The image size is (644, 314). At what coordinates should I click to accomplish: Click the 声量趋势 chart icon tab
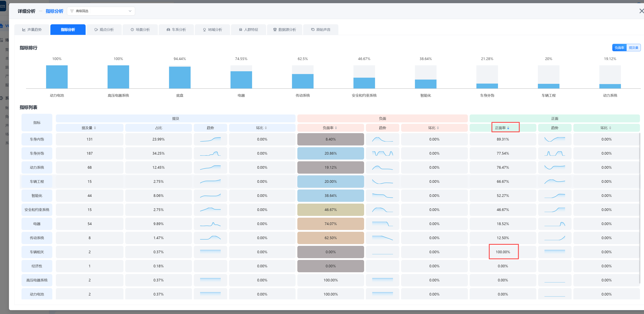click(24, 30)
